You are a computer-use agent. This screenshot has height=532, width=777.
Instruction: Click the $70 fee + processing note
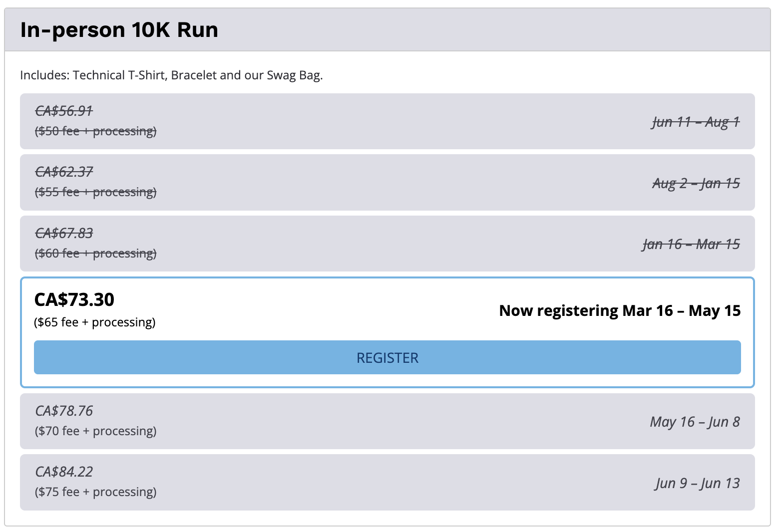click(95, 431)
